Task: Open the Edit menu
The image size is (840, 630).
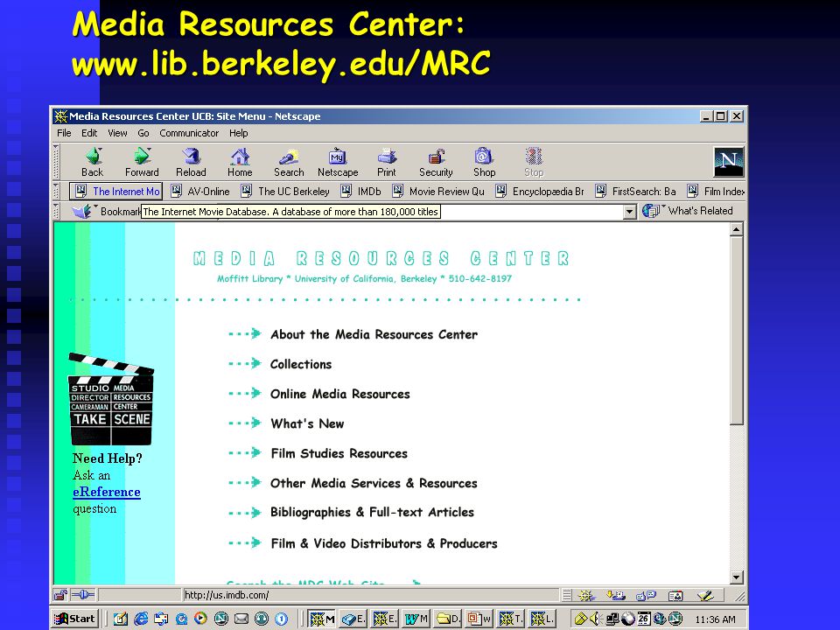Action: [x=89, y=133]
